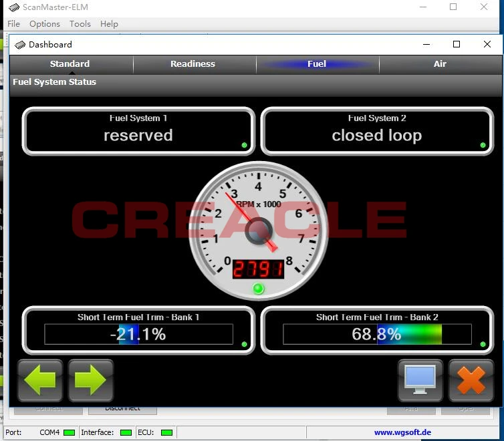Click the 'RPM x 1000' gauge label
Viewport: 504px width, 441px height.
coord(259,204)
